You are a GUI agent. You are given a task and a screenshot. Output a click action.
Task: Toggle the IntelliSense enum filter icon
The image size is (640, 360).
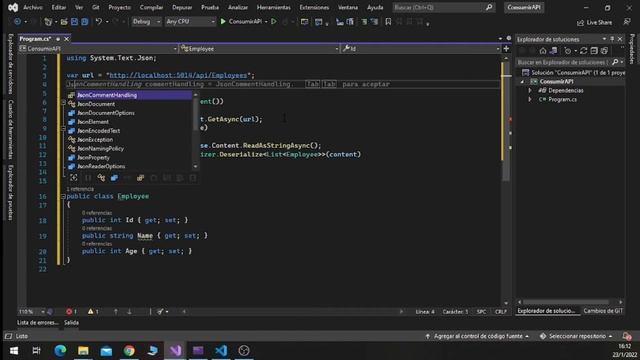click(140, 178)
